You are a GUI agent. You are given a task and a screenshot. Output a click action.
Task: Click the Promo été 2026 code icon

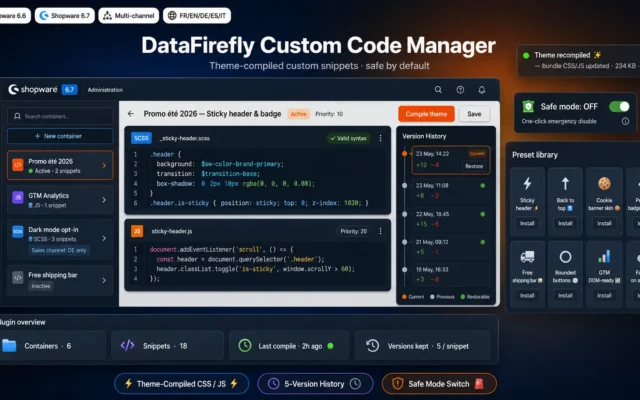point(18,165)
